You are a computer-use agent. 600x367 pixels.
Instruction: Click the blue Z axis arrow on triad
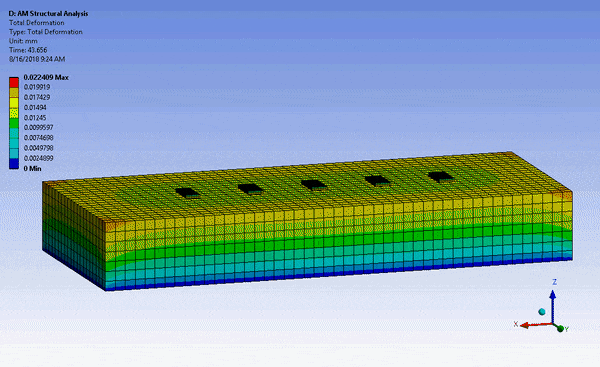coord(553,307)
